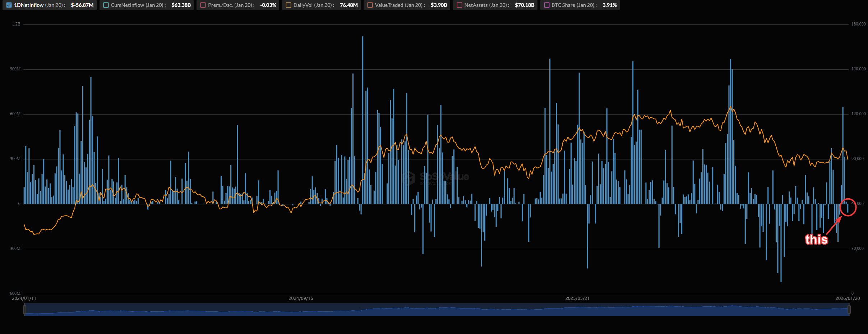
Task: Toggle the Prem./Dsc. legend checkbox
Action: 203,5
